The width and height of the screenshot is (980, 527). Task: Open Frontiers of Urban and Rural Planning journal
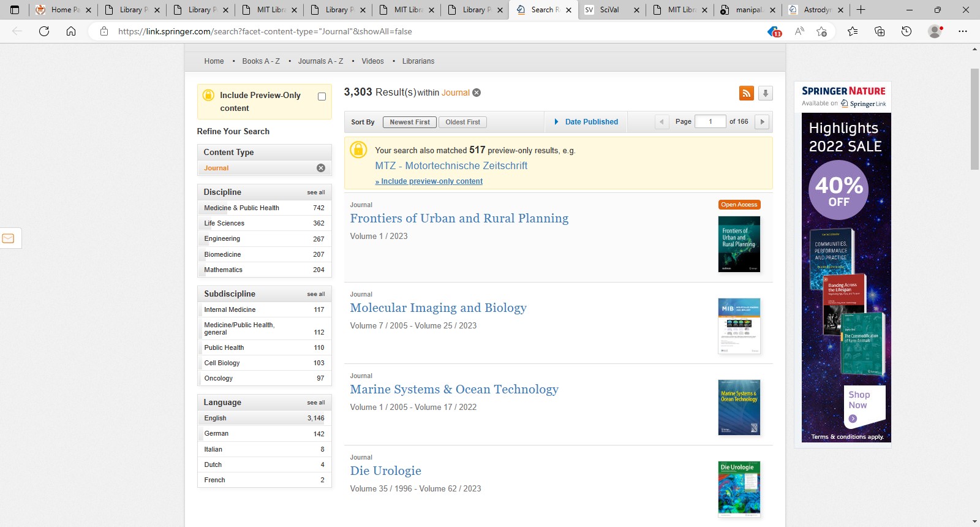(x=459, y=219)
